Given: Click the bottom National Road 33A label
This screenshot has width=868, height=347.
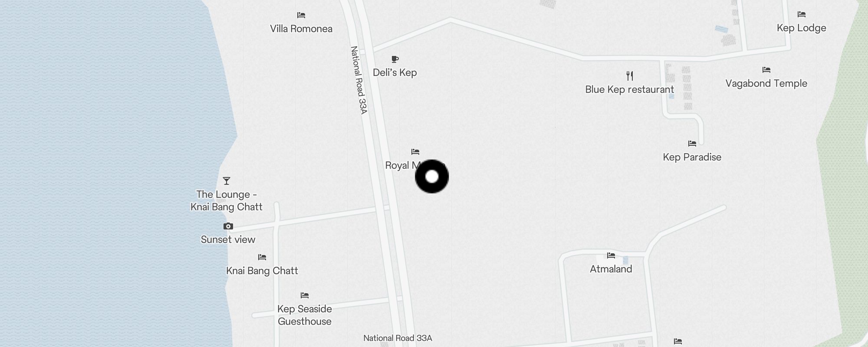Looking at the screenshot, I should (398, 338).
